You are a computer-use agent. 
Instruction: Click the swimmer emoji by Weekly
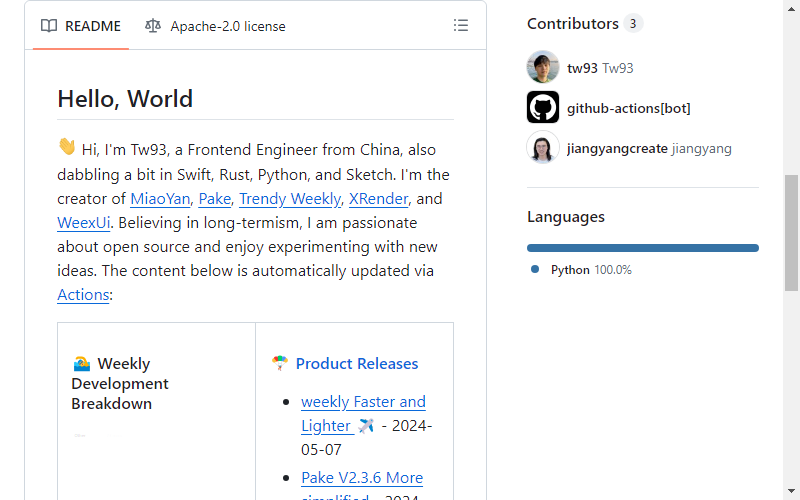coord(82,363)
